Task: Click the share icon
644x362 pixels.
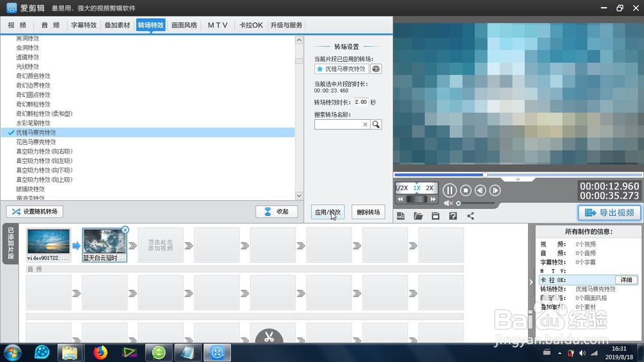Action: 470,216
